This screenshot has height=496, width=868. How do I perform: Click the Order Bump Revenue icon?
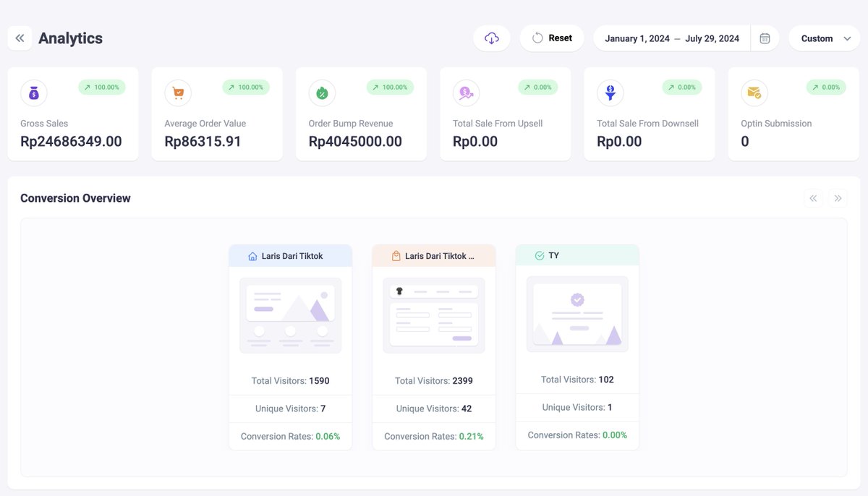pos(322,93)
